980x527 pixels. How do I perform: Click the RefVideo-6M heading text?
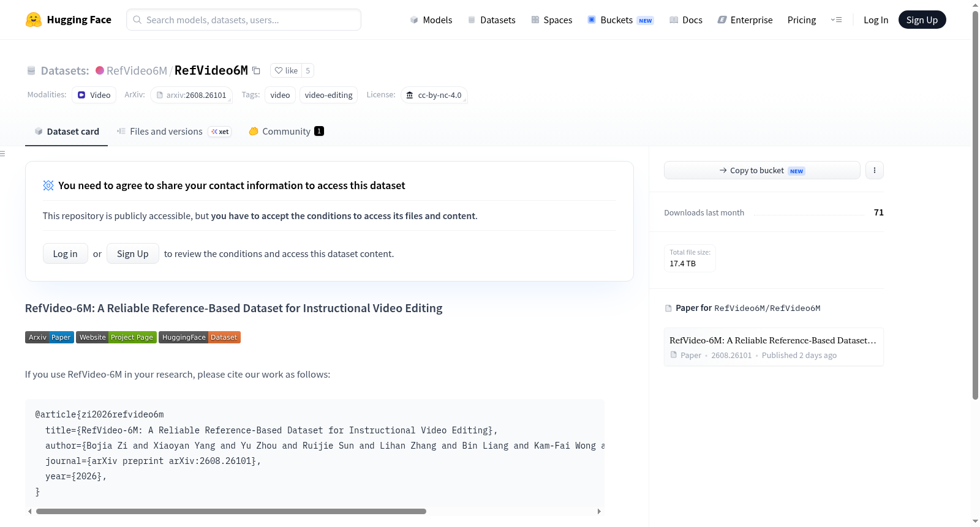(233, 308)
